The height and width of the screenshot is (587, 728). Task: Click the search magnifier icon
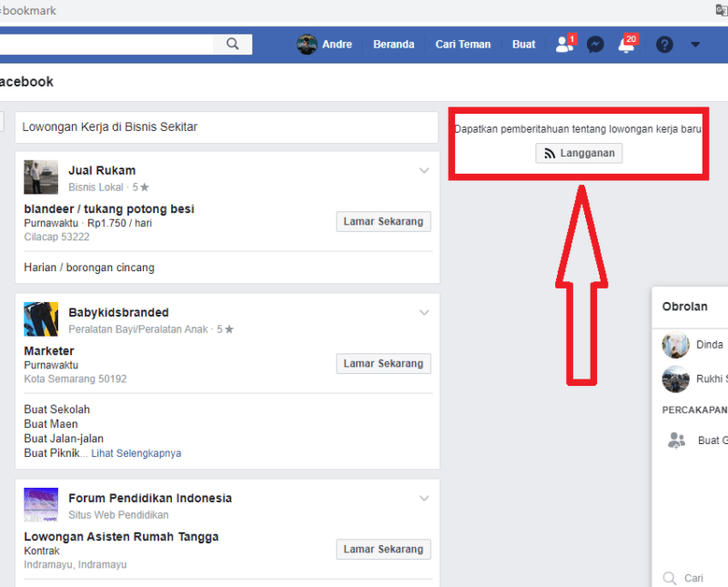tap(233, 44)
